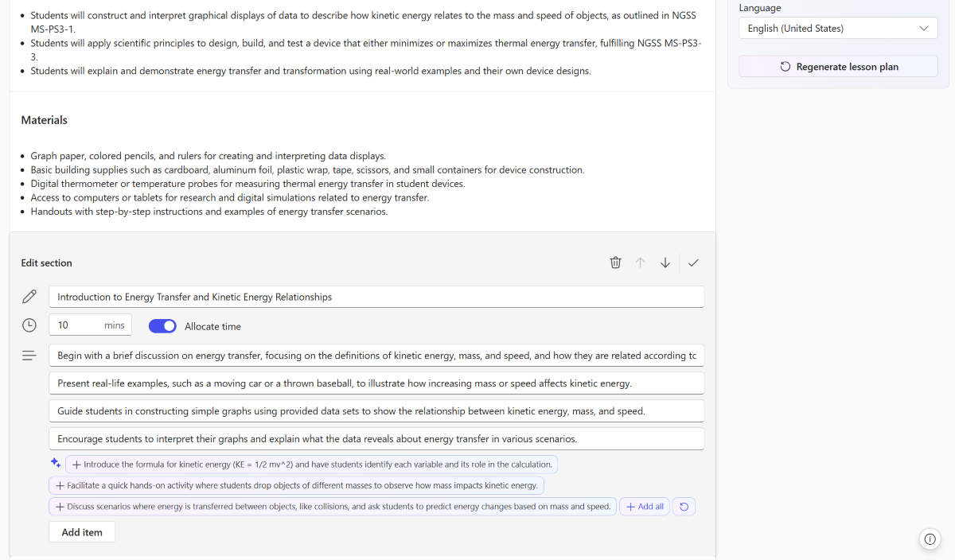Add suggestion about dropping objects of different masses
The image size is (955, 560).
[297, 485]
